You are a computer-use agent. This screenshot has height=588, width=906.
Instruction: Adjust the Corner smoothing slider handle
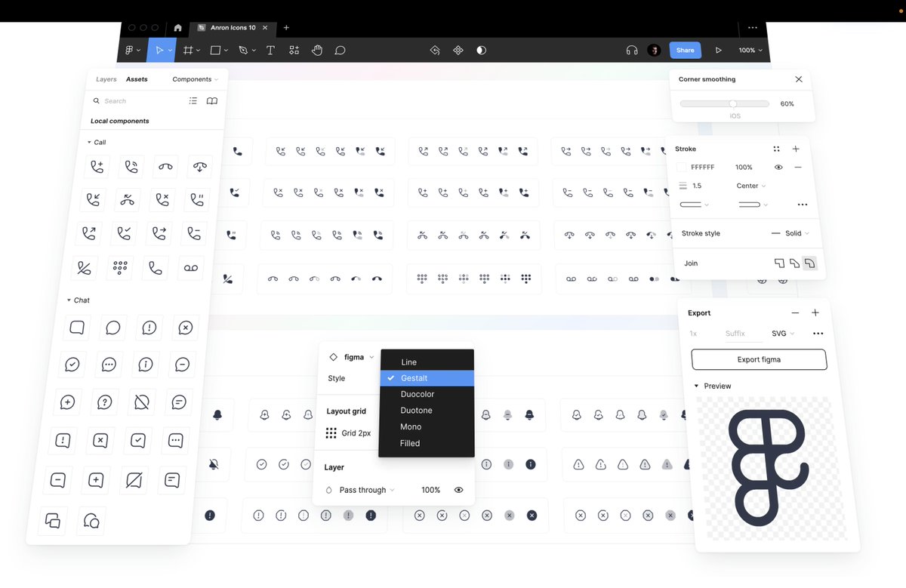point(732,103)
